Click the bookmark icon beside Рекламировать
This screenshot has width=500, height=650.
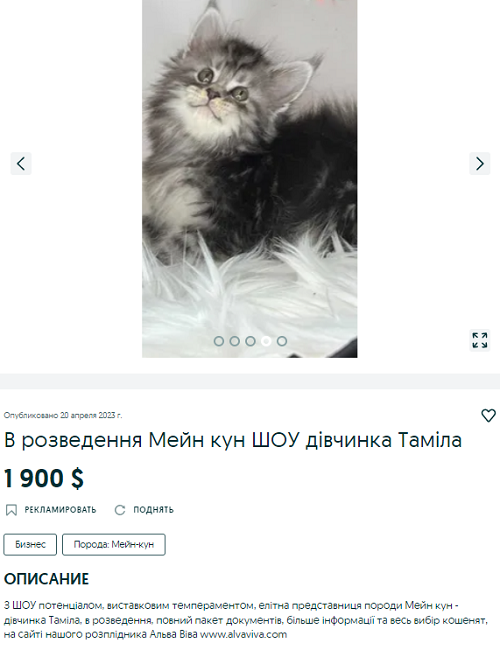point(11,510)
